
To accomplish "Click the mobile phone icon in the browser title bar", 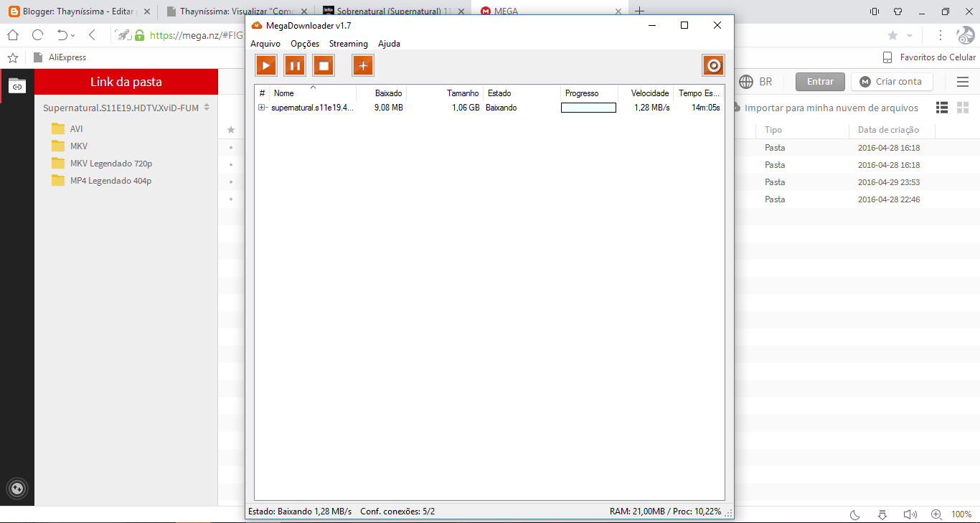I will pos(874,11).
